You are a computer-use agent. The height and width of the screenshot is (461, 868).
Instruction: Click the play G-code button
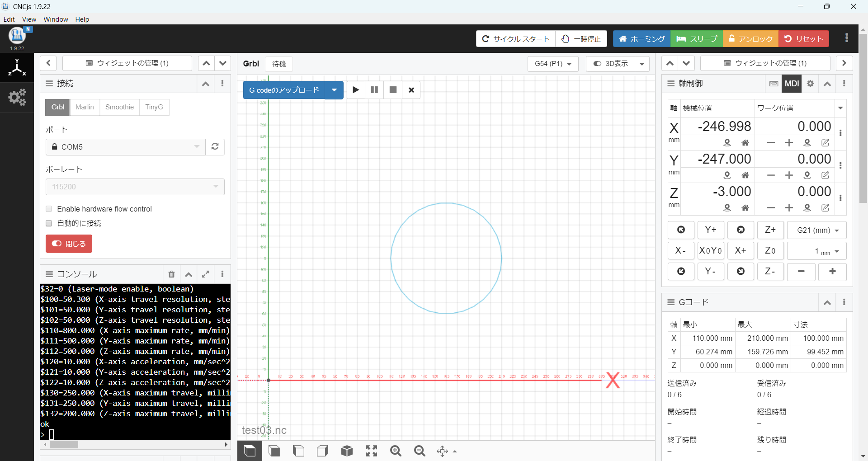tap(356, 90)
